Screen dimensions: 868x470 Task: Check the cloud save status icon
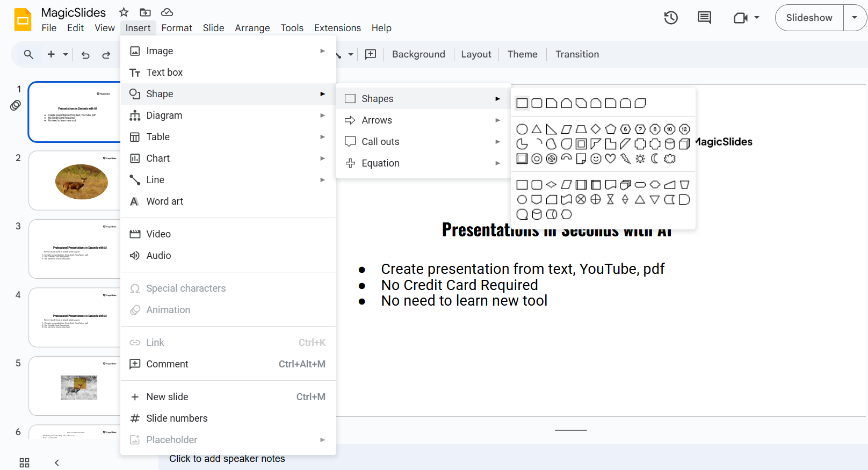click(167, 12)
